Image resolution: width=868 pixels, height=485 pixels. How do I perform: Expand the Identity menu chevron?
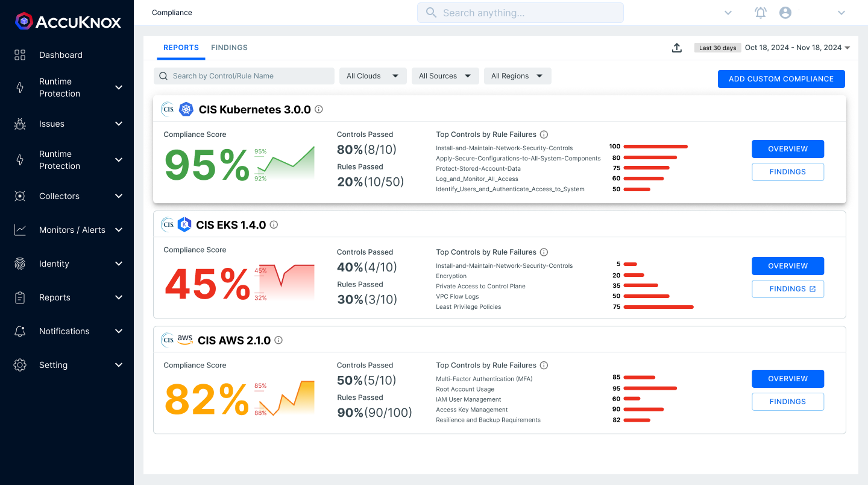tap(119, 264)
